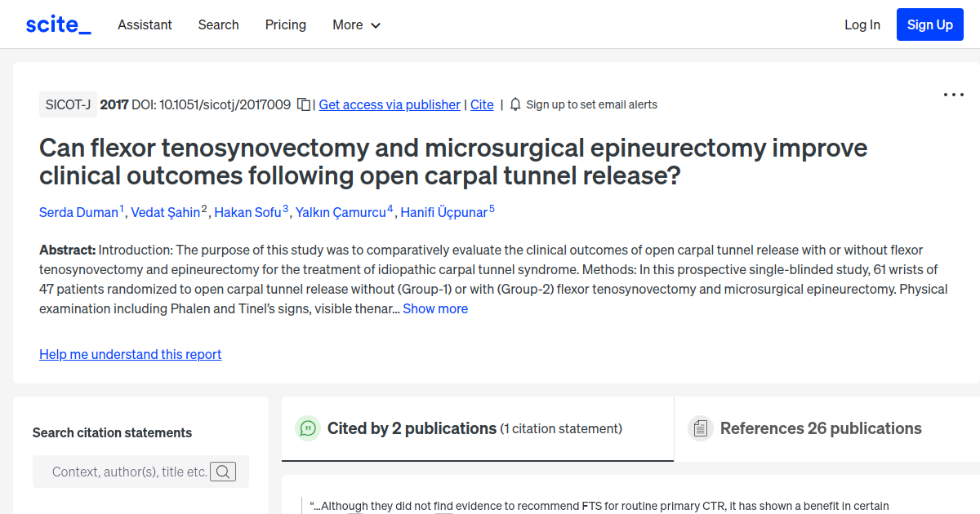Open the Assistant page

tap(145, 25)
